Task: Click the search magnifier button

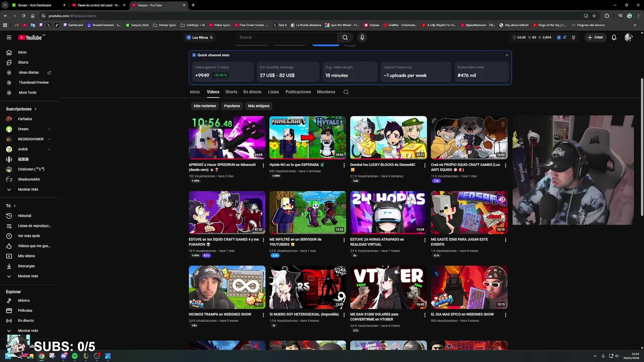Action: click(x=345, y=37)
